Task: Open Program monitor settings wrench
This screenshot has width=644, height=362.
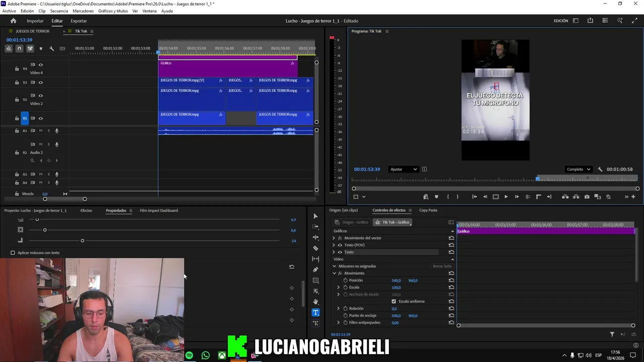Action: point(600,169)
